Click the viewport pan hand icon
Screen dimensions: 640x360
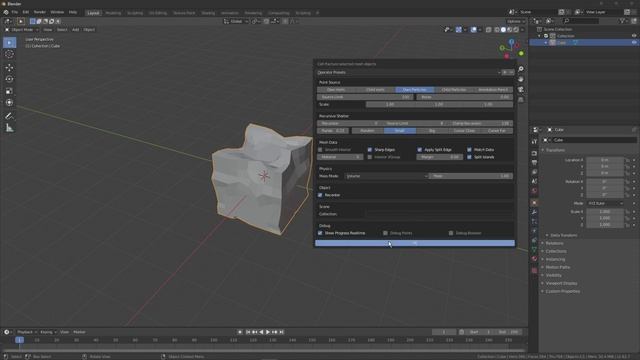coord(521,79)
